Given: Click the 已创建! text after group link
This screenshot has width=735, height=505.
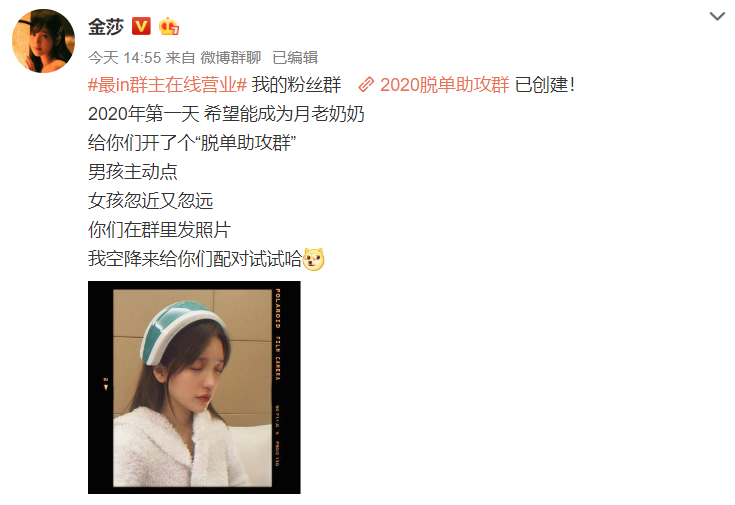Looking at the screenshot, I should (545, 85).
